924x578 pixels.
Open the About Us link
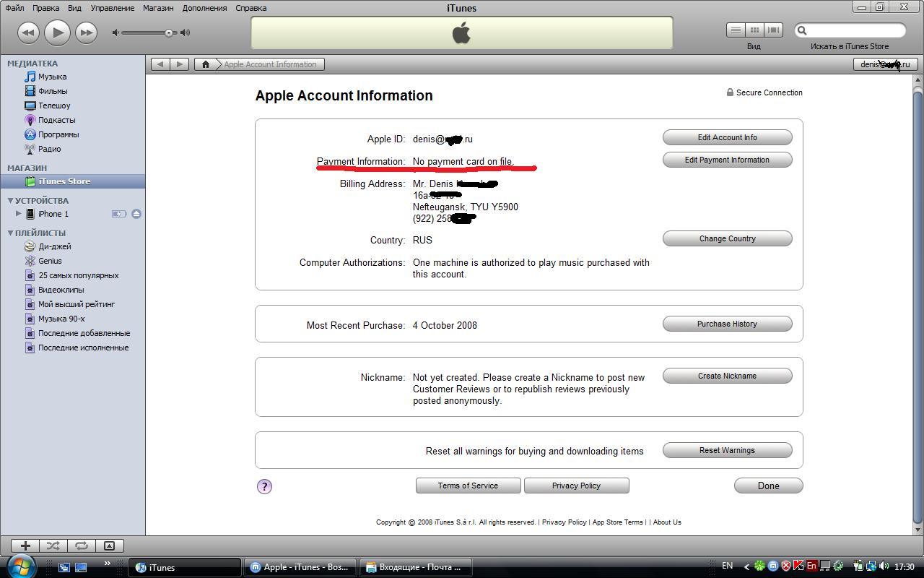tap(667, 522)
